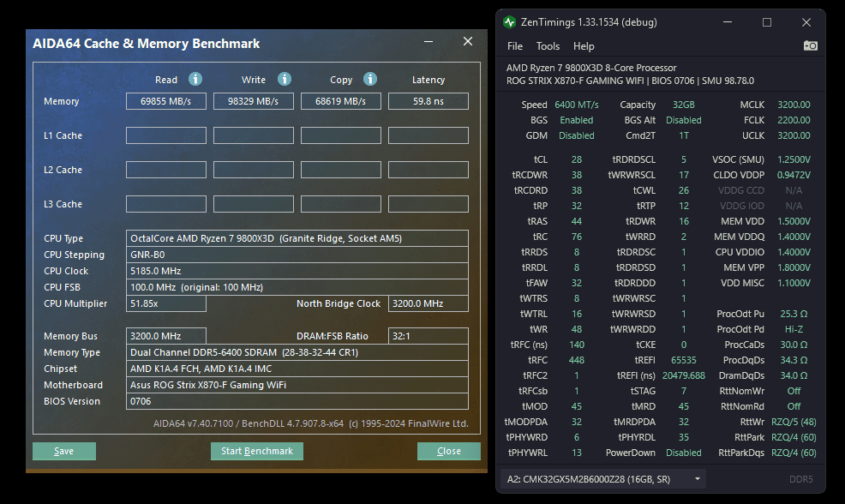Screen dimensions: 845x504
Task: Click the tREFI value 65535
Action: click(683, 360)
